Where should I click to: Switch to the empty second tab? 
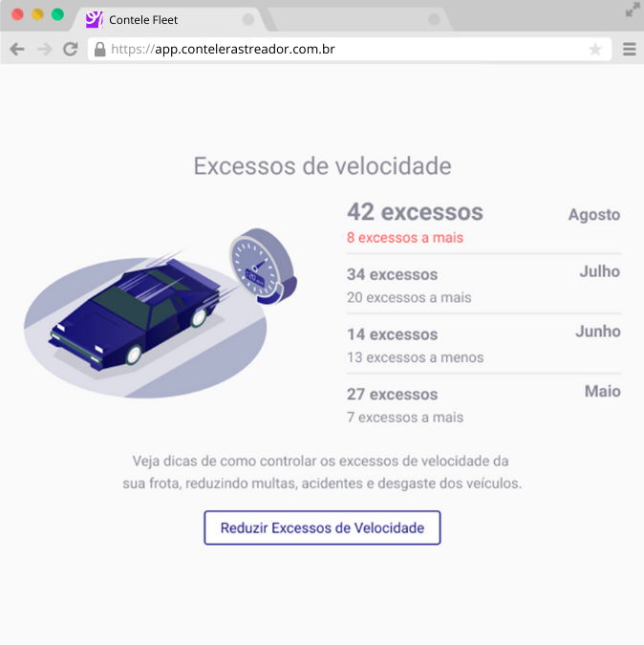355,19
